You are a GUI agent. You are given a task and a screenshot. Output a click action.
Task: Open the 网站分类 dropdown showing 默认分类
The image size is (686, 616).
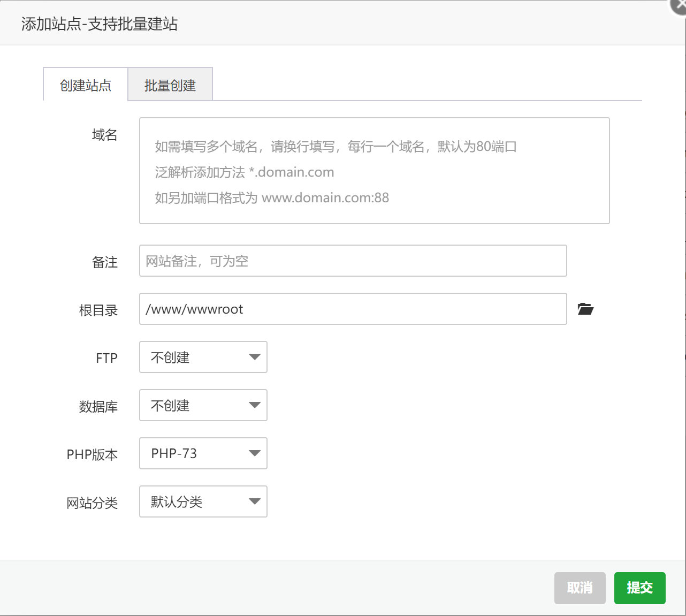(203, 501)
